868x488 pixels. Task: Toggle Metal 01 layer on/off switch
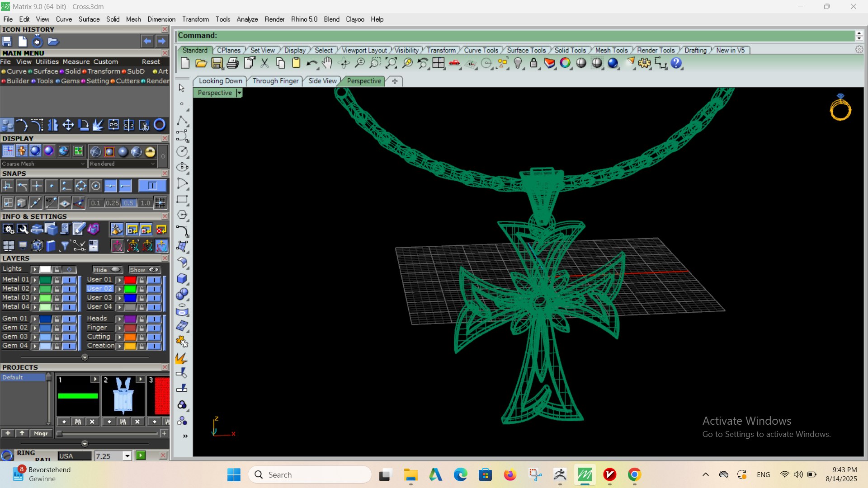tap(69, 280)
